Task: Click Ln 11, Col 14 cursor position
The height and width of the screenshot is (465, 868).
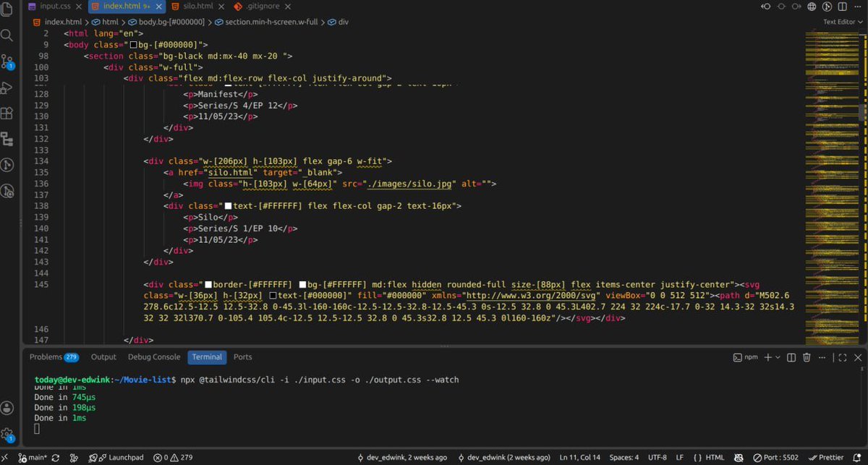Action: tap(580, 458)
